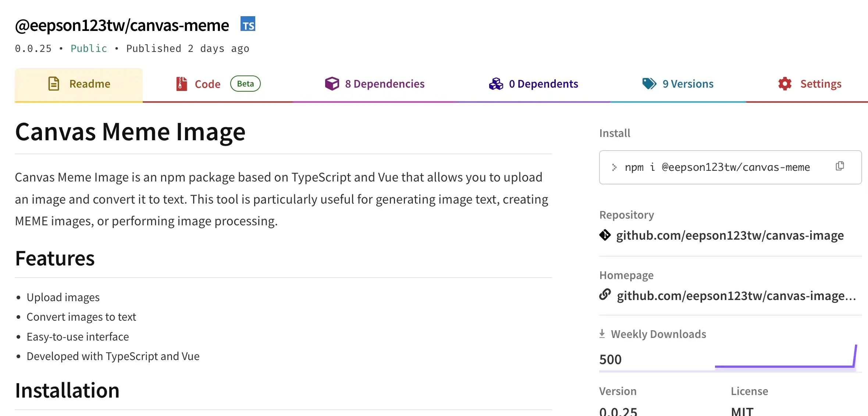Open the truncated Homepage github link

(737, 296)
